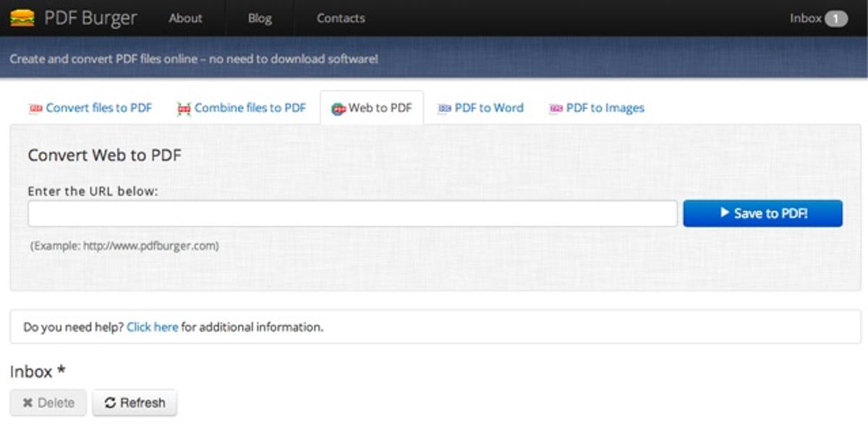Image resolution: width=868 pixels, height=429 pixels.
Task: Click the Combine files to PDF tab icon
Action: coord(184,109)
